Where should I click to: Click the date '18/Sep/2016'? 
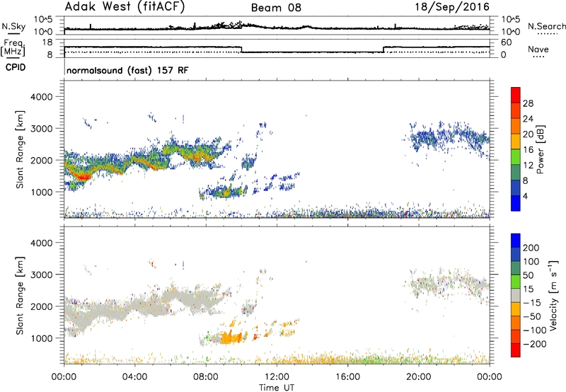[452, 7]
